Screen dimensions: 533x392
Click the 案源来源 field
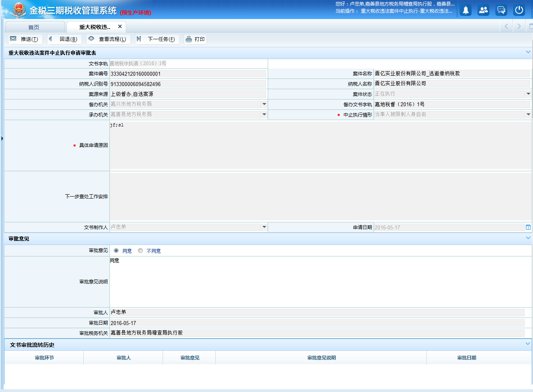tap(188, 94)
